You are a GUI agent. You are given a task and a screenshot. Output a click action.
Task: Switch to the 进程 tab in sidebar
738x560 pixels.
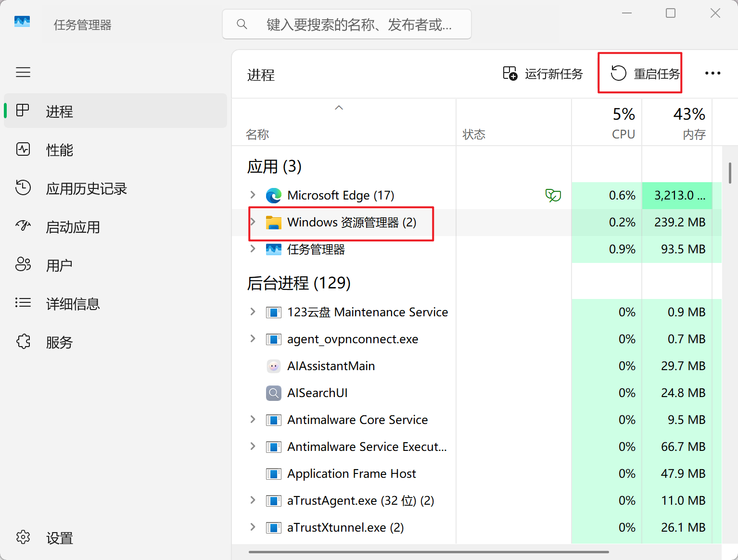[115, 111]
